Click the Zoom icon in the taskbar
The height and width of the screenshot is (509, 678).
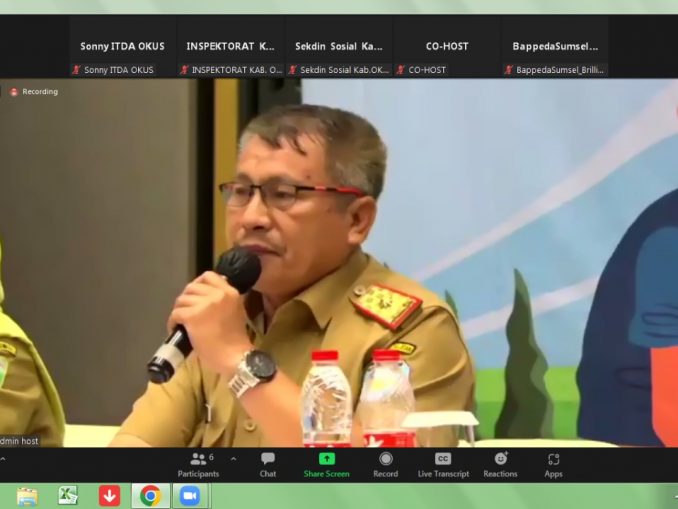pos(189,496)
